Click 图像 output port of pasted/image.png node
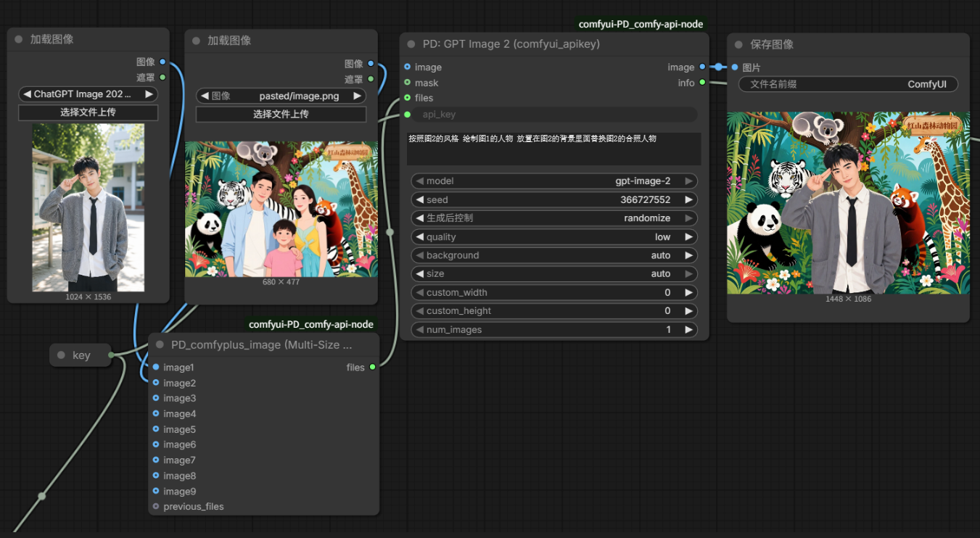This screenshot has height=538, width=980. (371, 64)
